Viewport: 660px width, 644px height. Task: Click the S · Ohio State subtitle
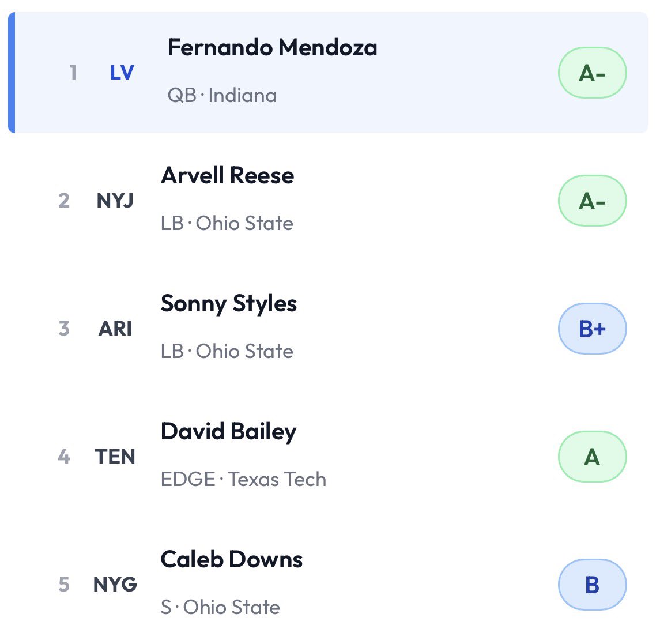tap(220, 607)
